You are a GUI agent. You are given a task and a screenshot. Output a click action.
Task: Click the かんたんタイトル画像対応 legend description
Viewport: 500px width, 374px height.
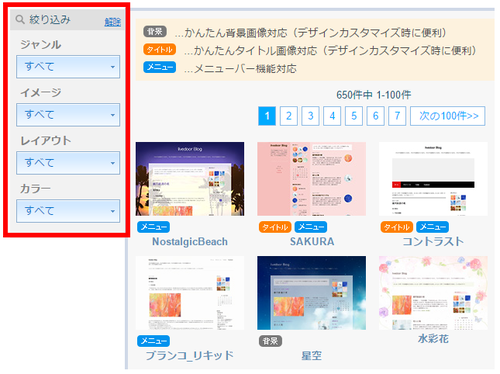pos(330,51)
